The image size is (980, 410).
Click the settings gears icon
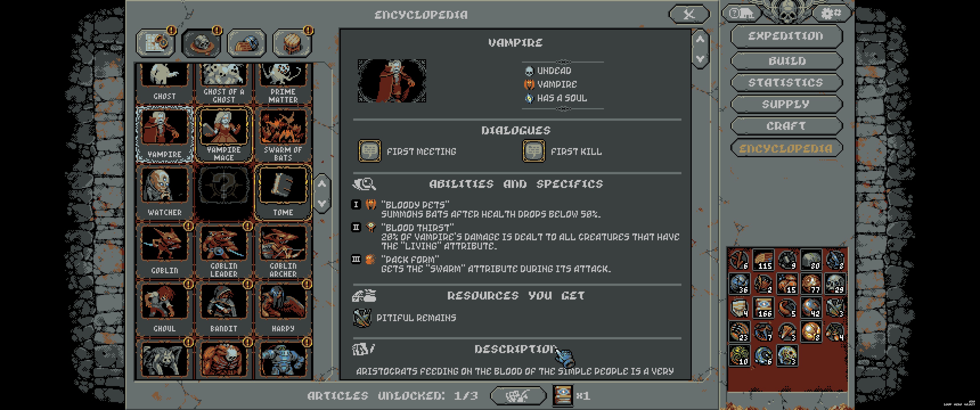click(x=831, y=14)
